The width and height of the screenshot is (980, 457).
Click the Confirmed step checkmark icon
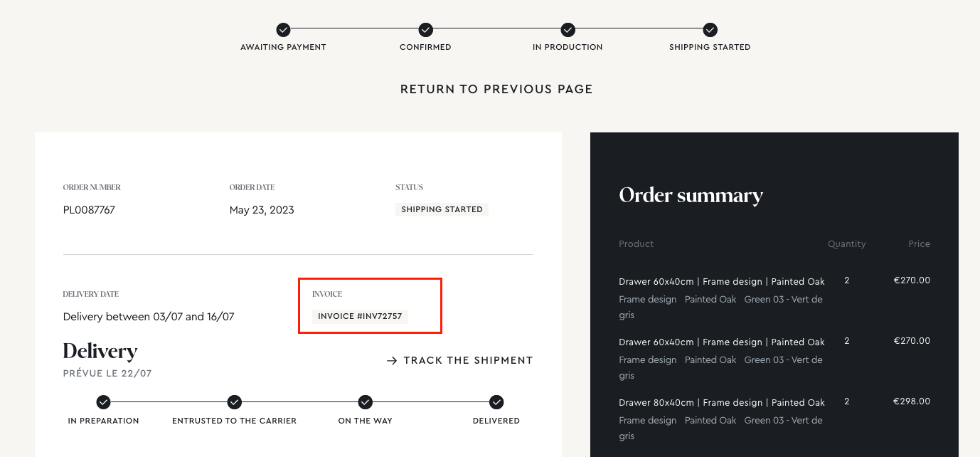point(425,30)
